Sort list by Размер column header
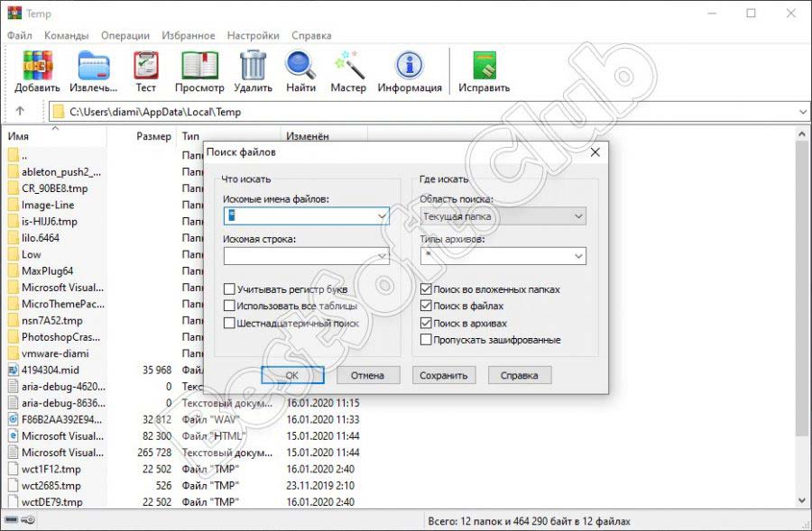The height and width of the screenshot is (531, 812). click(x=142, y=135)
